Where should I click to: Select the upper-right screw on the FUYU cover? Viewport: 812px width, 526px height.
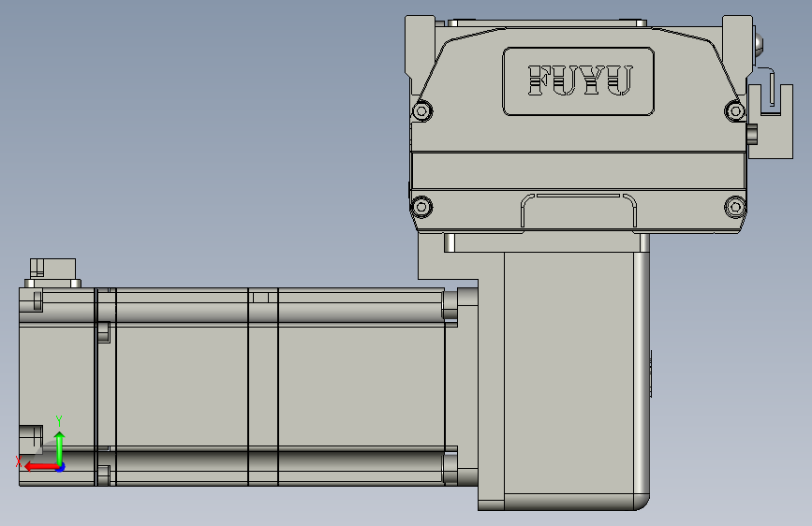pos(735,110)
